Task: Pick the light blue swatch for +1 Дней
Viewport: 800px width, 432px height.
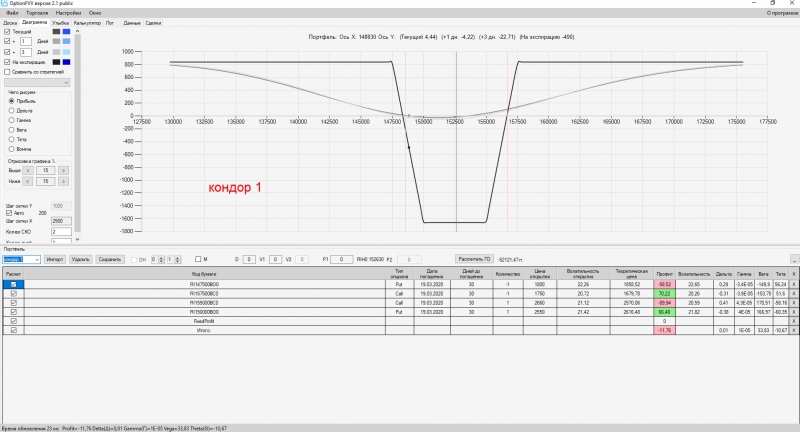Action: pos(66,41)
